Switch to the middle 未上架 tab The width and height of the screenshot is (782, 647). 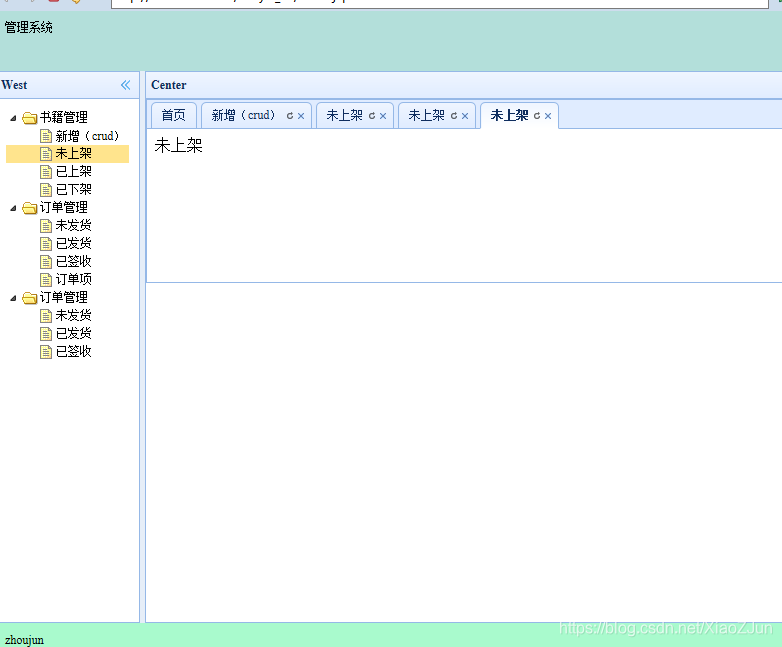point(426,116)
